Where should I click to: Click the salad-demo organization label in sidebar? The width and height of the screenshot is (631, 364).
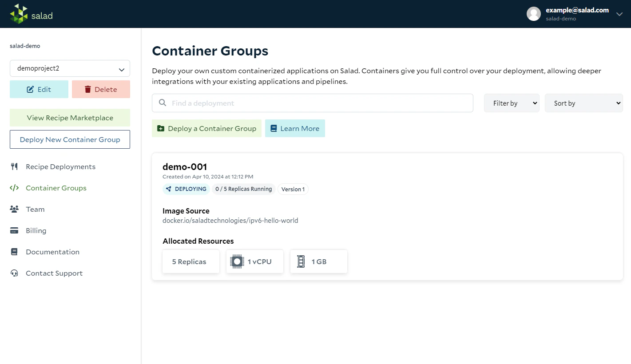[x=25, y=46]
